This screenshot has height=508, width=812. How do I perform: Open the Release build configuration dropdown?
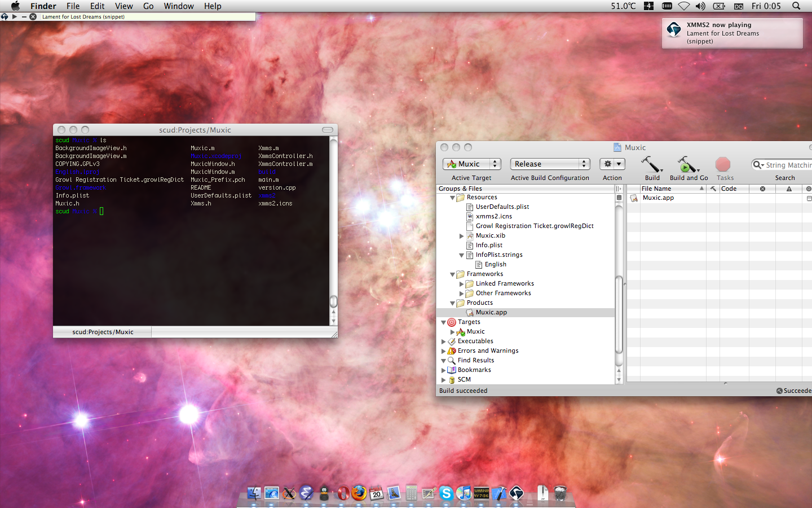550,164
